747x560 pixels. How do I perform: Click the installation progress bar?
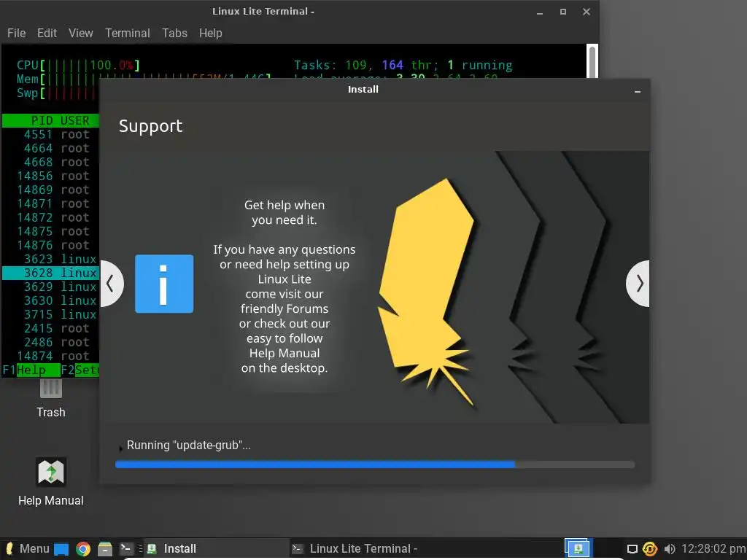click(x=375, y=464)
